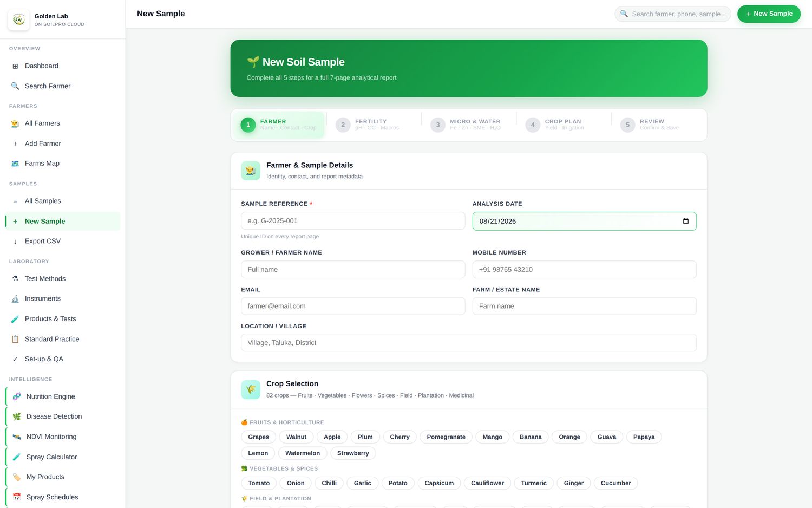The height and width of the screenshot is (508, 812).
Task: Choose the Orange crop chip
Action: click(x=569, y=437)
